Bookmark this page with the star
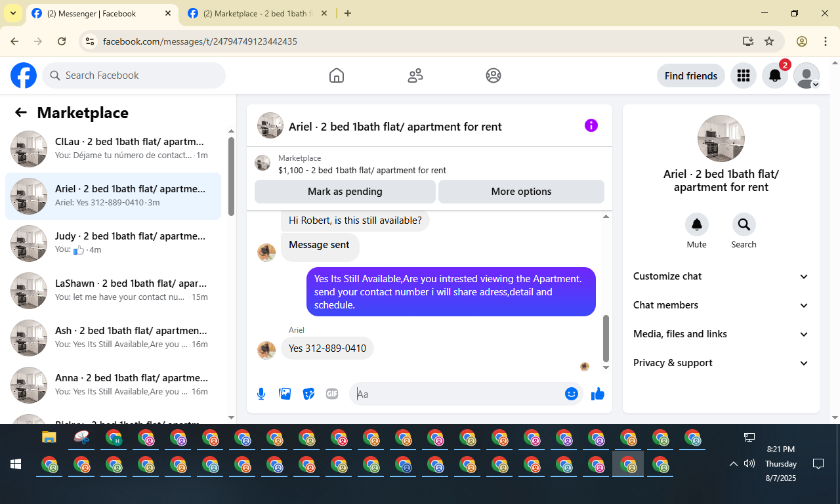This screenshot has height=504, width=840. [769, 41]
